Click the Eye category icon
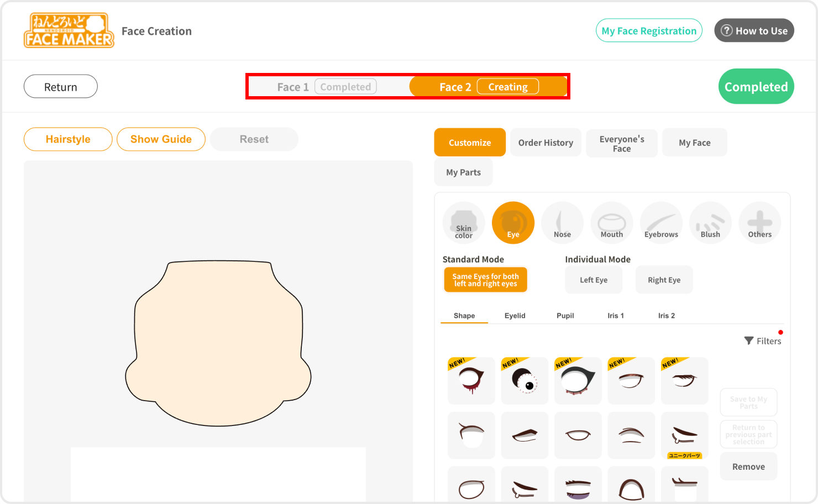The width and height of the screenshot is (818, 504). point(513,223)
